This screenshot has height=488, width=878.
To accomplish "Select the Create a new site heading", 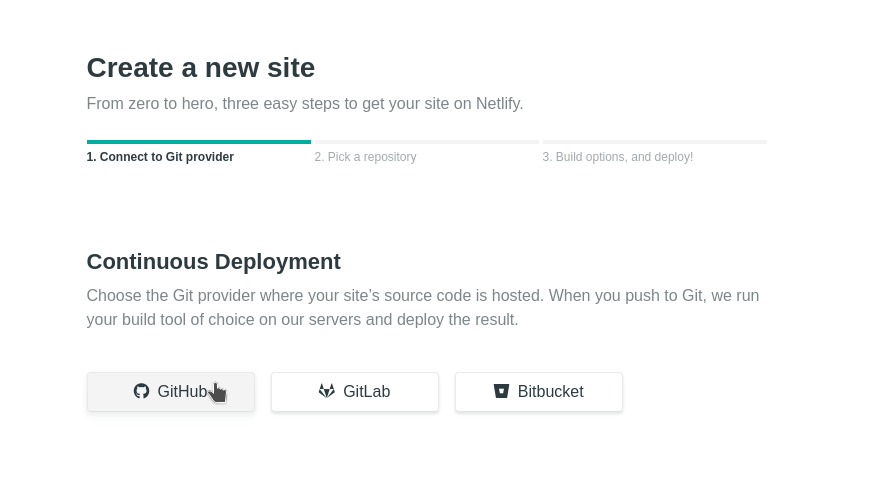I will pyautogui.click(x=201, y=68).
